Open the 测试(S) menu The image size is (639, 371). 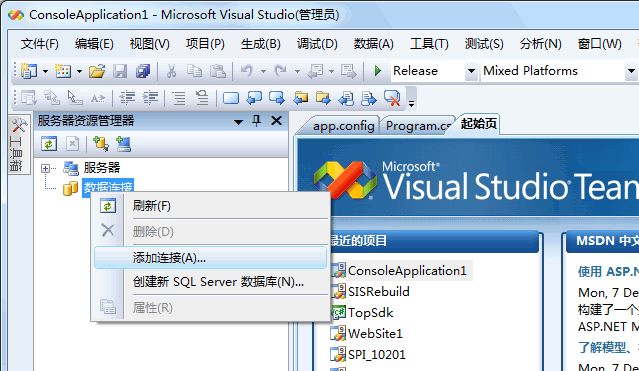coord(484,44)
